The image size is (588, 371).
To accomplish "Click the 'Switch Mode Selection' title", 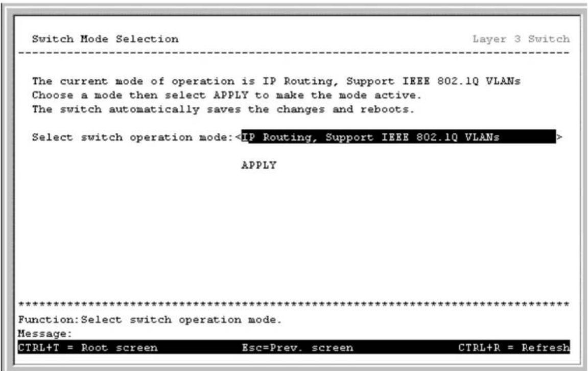I will click(x=105, y=39).
